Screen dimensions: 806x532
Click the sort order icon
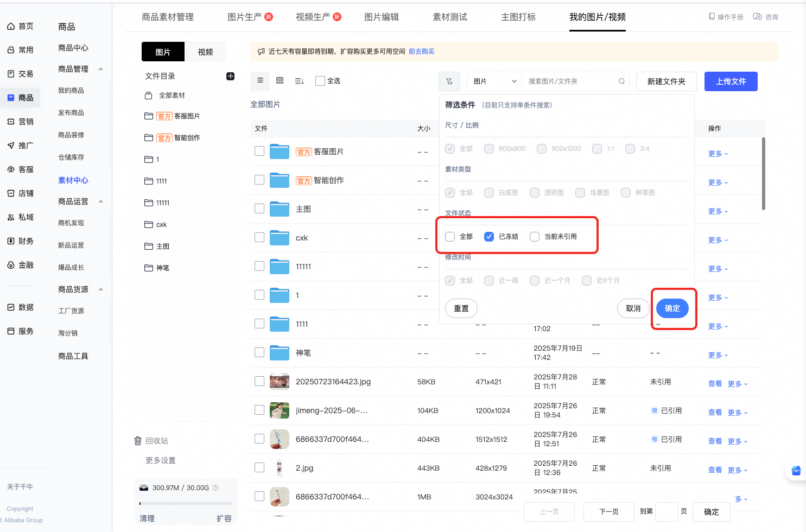pos(299,81)
